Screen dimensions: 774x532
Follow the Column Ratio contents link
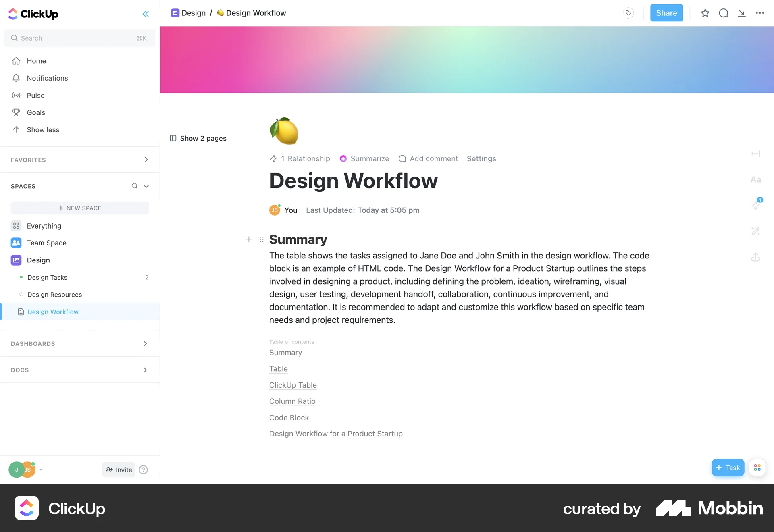coord(292,401)
